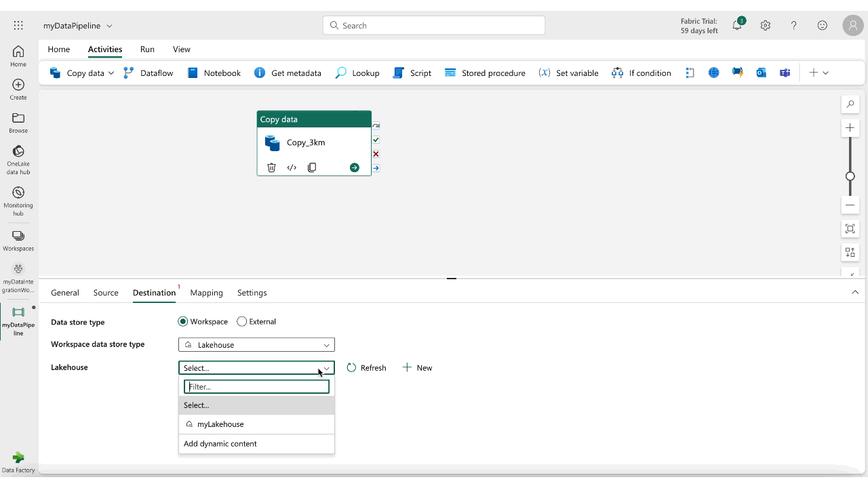Switch to Run ribbon tab
This screenshot has width=868, height=488.
pos(147,49)
